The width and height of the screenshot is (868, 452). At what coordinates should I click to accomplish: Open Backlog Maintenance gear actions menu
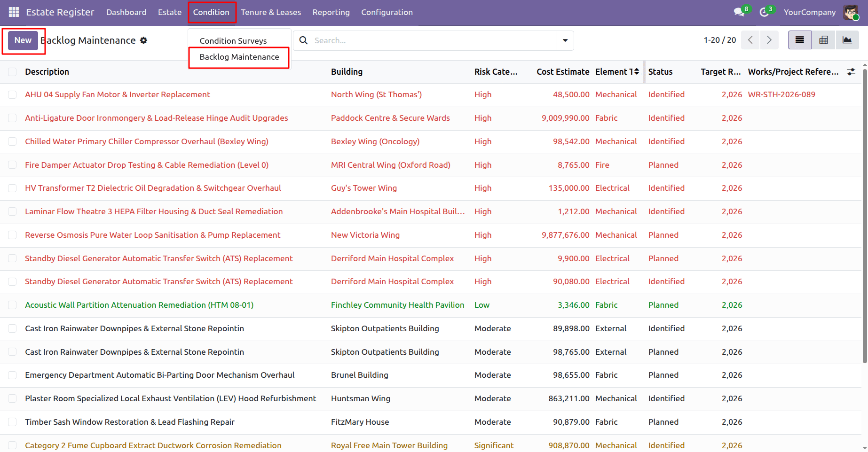pos(144,40)
